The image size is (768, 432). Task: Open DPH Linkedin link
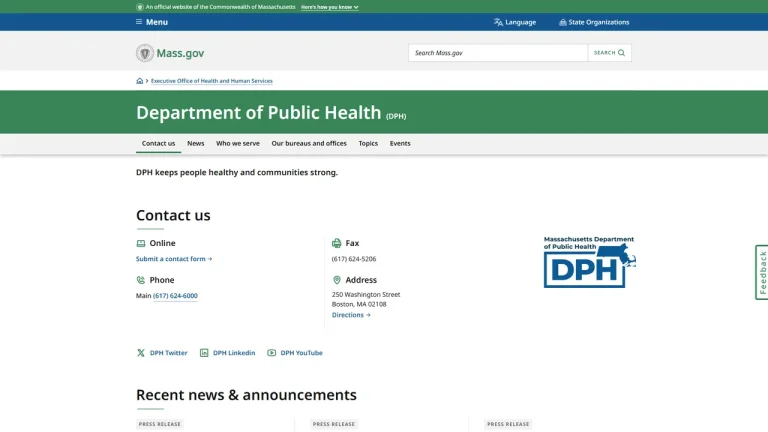[x=234, y=353]
